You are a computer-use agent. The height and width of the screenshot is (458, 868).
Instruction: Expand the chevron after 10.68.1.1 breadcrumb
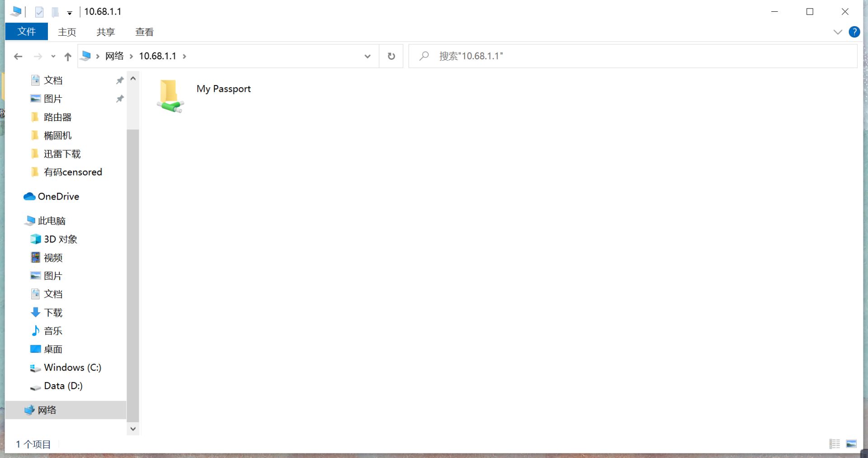(x=184, y=56)
